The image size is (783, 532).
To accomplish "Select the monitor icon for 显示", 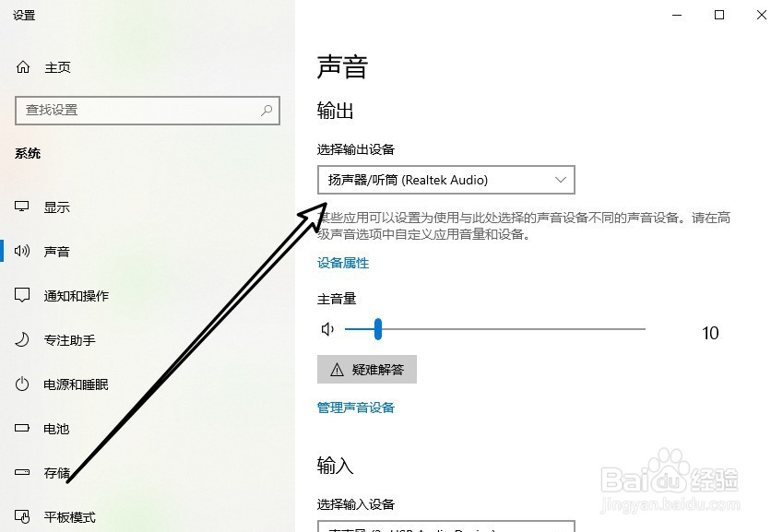I will (22, 207).
